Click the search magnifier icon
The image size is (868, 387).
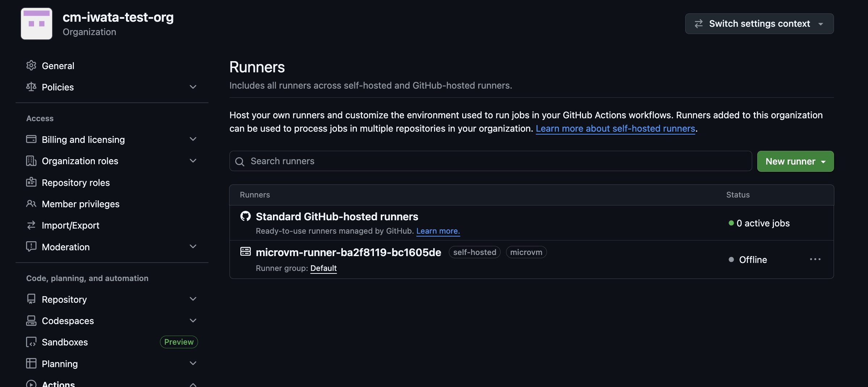click(240, 161)
